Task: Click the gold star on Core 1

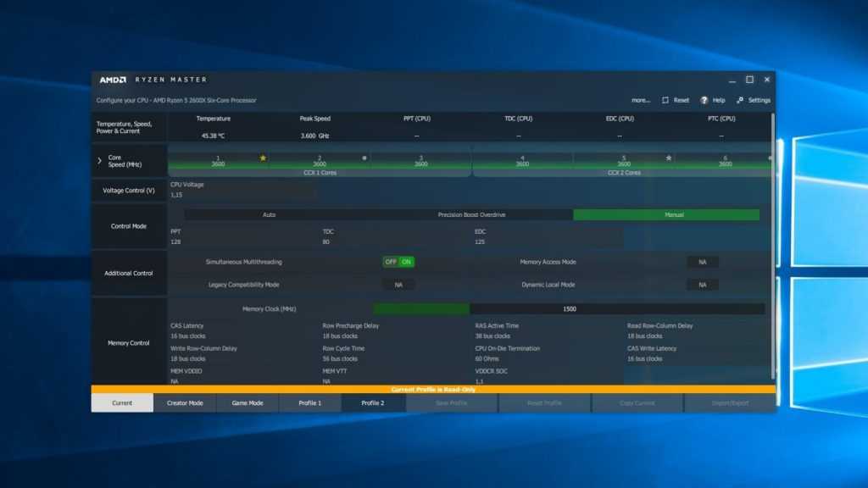Action: (263, 158)
